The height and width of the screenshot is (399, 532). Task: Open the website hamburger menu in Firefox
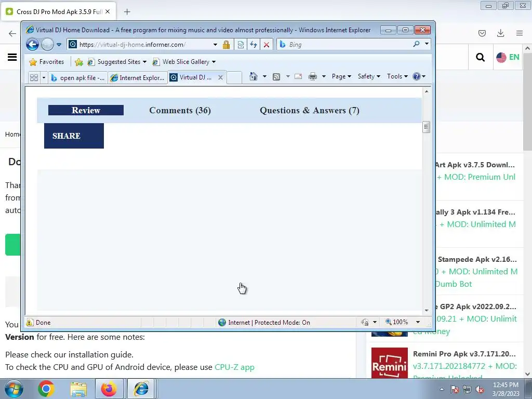click(12, 57)
